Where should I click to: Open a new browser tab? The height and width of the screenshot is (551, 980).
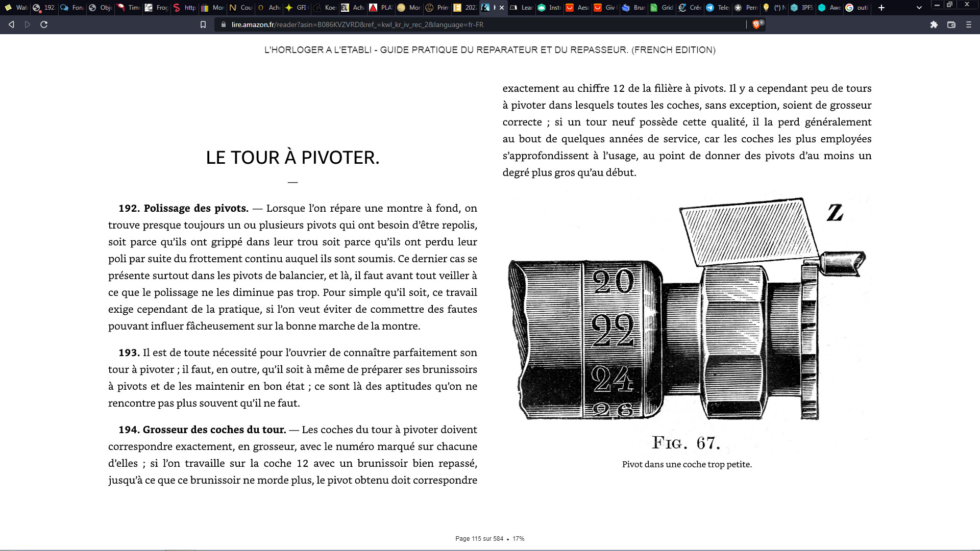pos(881,8)
